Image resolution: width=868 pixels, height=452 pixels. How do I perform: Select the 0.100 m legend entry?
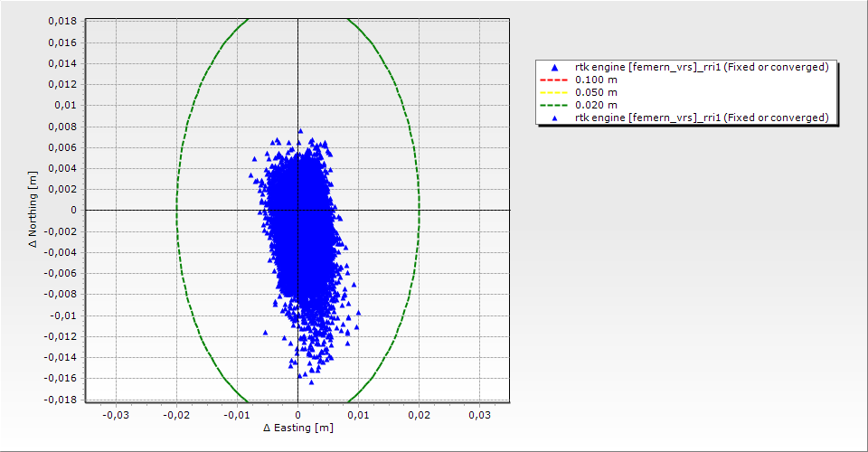click(597, 80)
